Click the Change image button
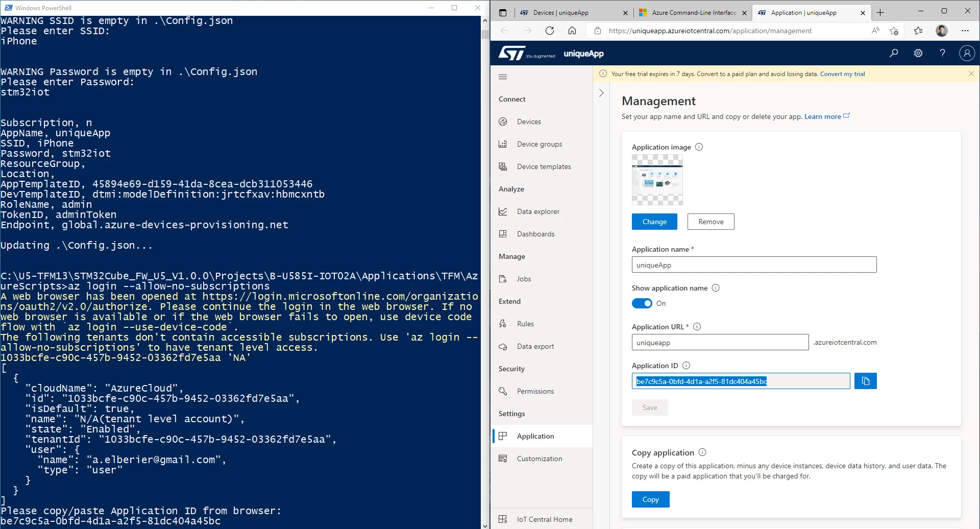The width and height of the screenshot is (980, 529). pyautogui.click(x=654, y=222)
